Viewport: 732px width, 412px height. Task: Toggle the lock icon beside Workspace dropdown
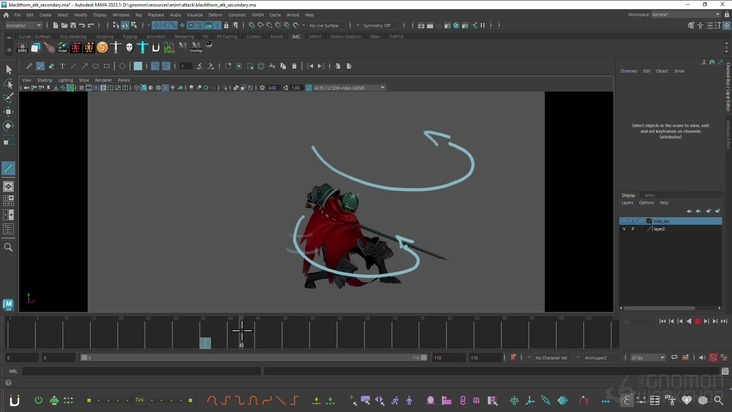coord(726,14)
